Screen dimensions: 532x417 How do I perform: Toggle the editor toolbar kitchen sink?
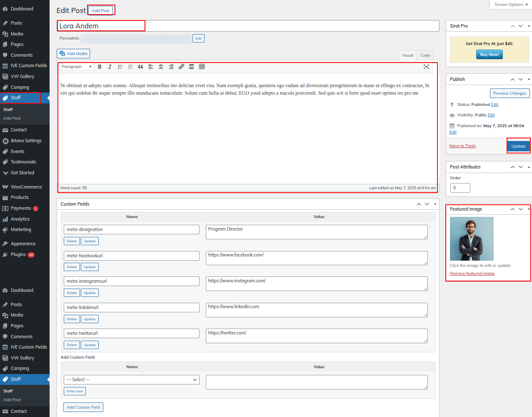coord(202,67)
